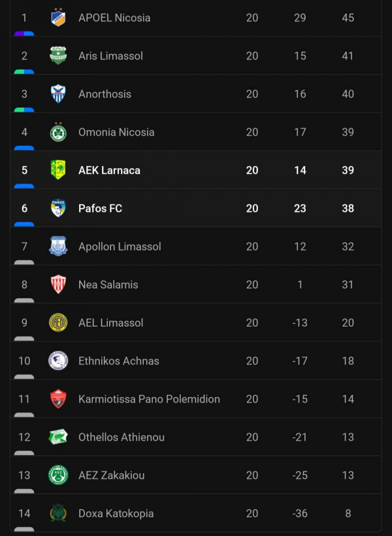The height and width of the screenshot is (536, 392).
Task: Click the Pafos FC team logo
Action: pyautogui.click(x=58, y=208)
